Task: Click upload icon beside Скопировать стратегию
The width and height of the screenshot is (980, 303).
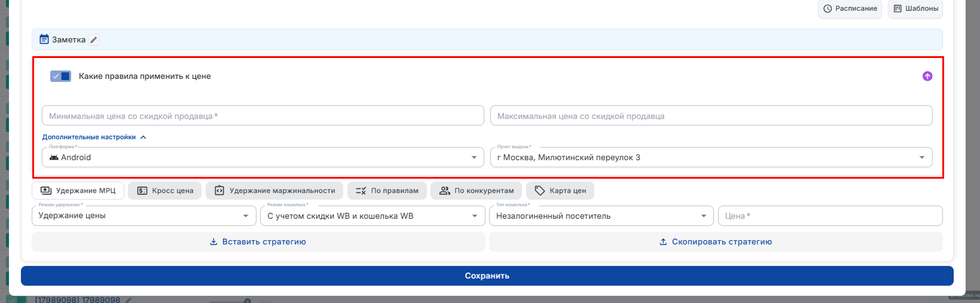Action: (x=663, y=242)
